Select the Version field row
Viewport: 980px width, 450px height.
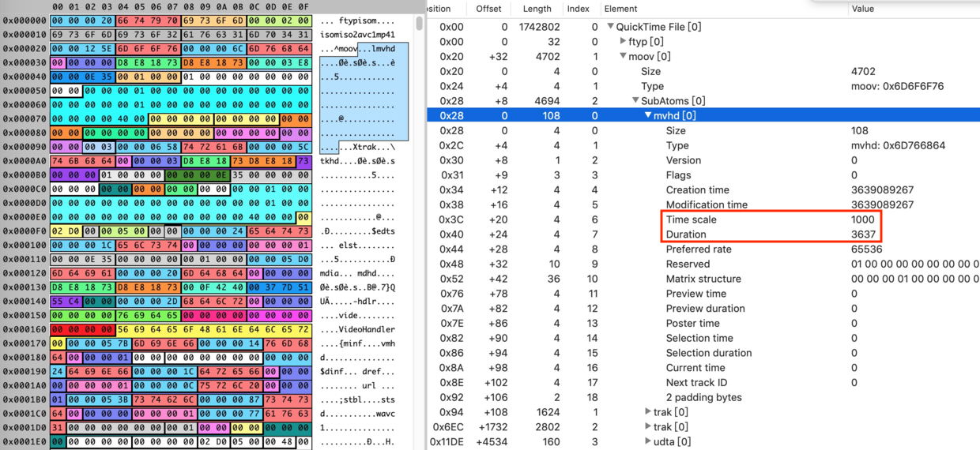point(703,160)
